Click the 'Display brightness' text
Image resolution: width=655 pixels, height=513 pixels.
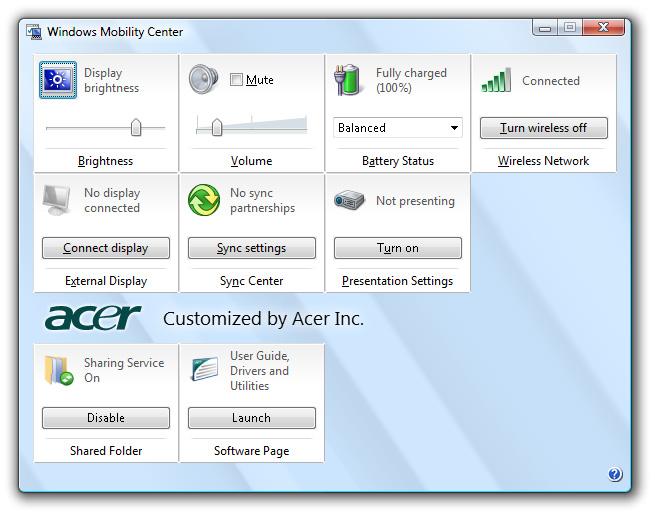111,80
